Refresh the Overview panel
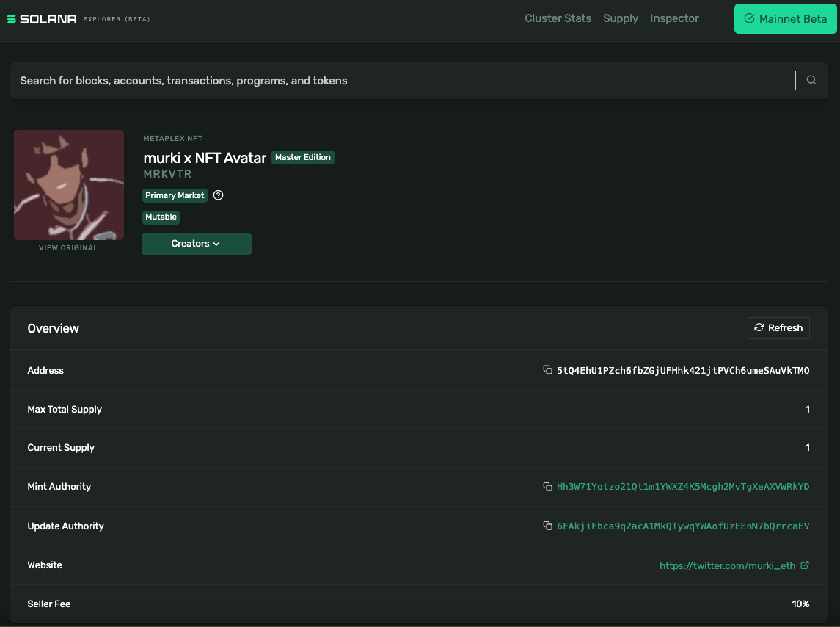 click(x=778, y=328)
